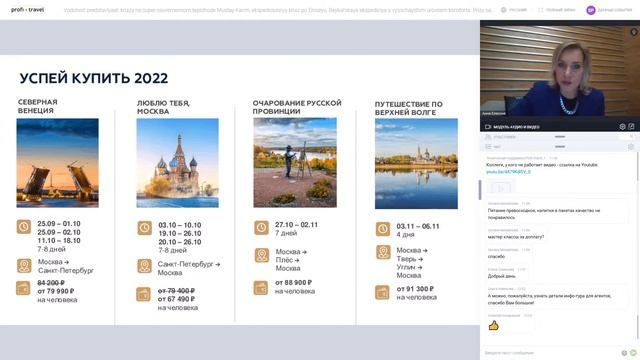640x360 pixels.
Task: Click the Путешествие по Верхней Волге photo
Action: [x=416, y=163]
